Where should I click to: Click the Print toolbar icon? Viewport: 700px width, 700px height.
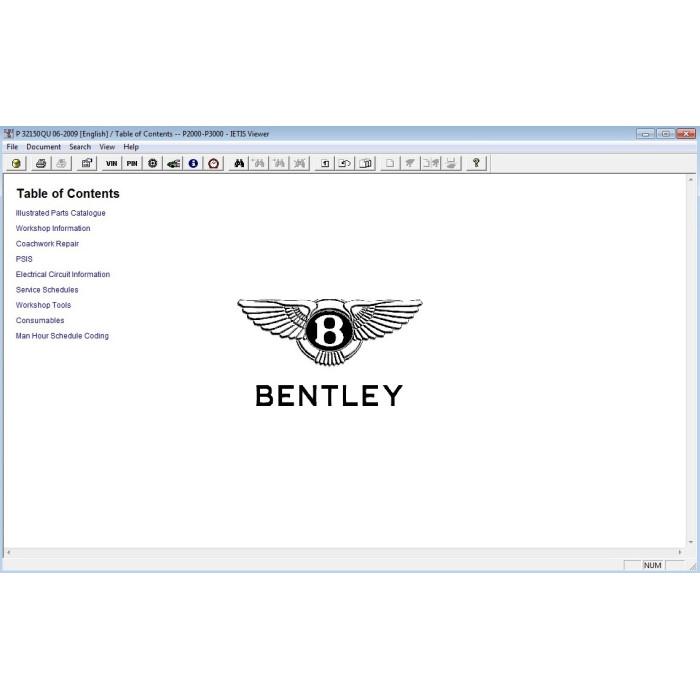(41, 163)
